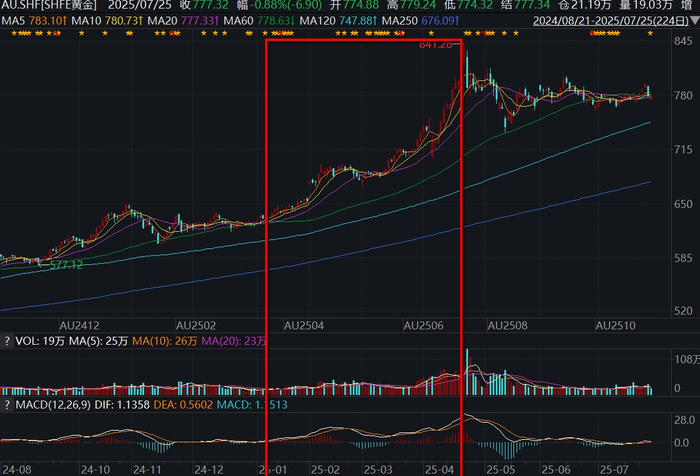This screenshot has width=700, height=476.
Task: Click the AU.SHF[SHFE黄金] symbol title
Action: 48,5
